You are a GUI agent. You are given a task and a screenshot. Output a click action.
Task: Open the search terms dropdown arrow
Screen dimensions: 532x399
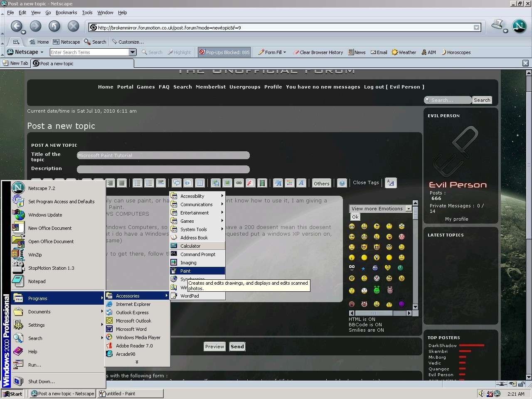[133, 52]
